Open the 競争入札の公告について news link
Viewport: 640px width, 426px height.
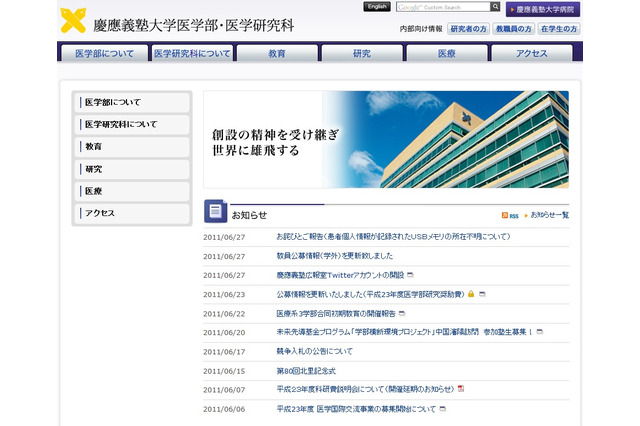point(314,351)
